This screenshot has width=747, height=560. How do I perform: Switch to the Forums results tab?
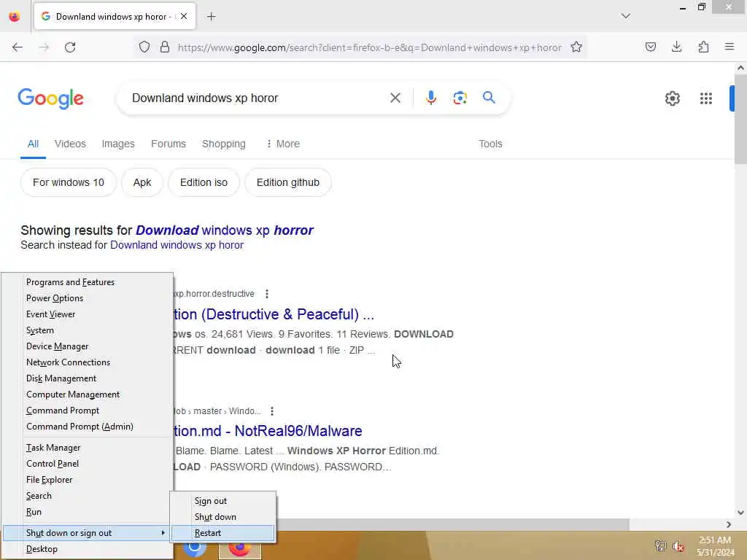pos(169,144)
